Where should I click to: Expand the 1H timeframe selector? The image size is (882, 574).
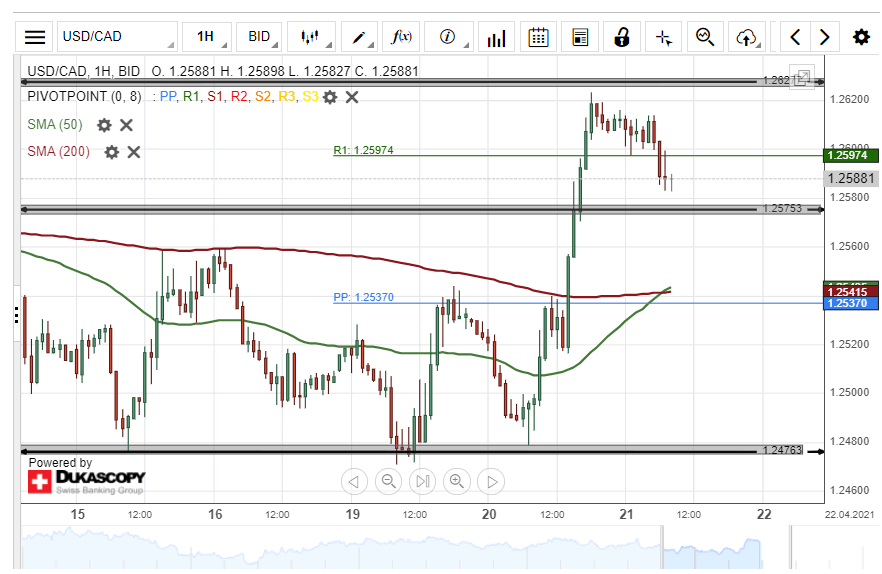tap(206, 37)
